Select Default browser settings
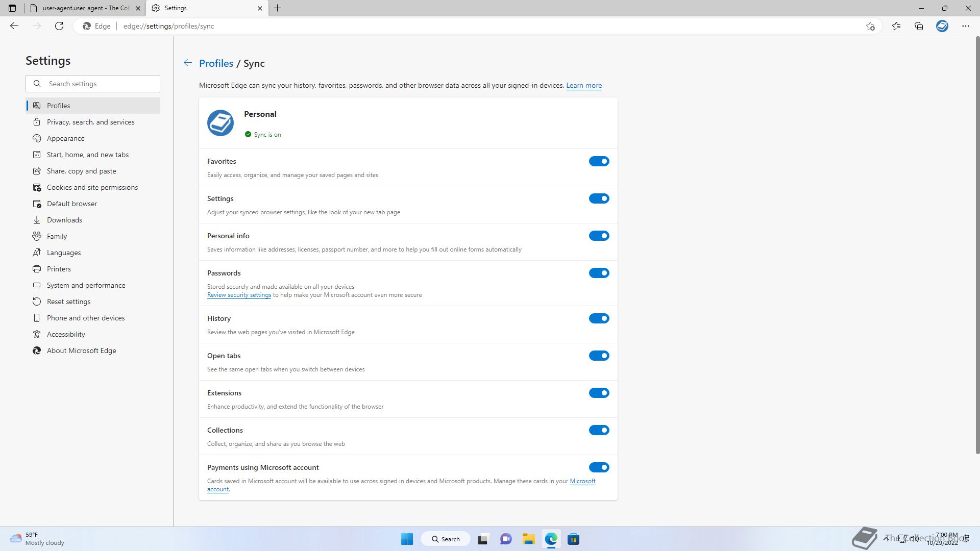Image resolution: width=980 pixels, height=551 pixels. click(x=93, y=204)
